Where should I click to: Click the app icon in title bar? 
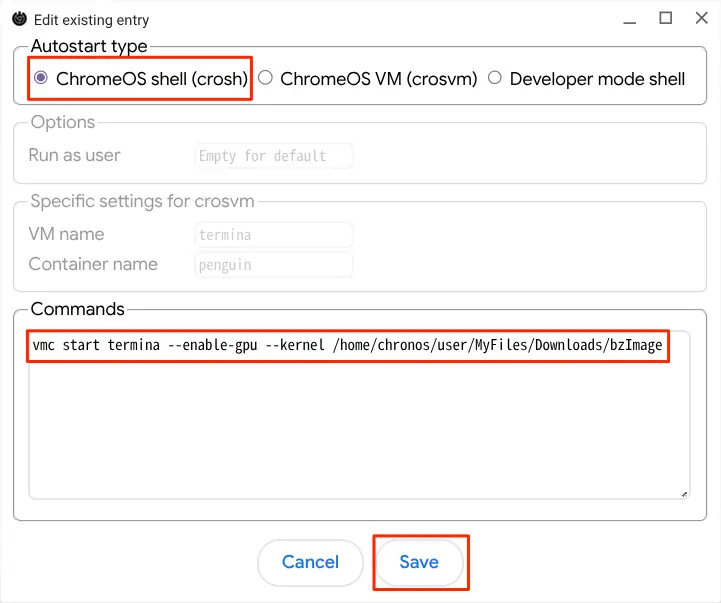pos(20,19)
